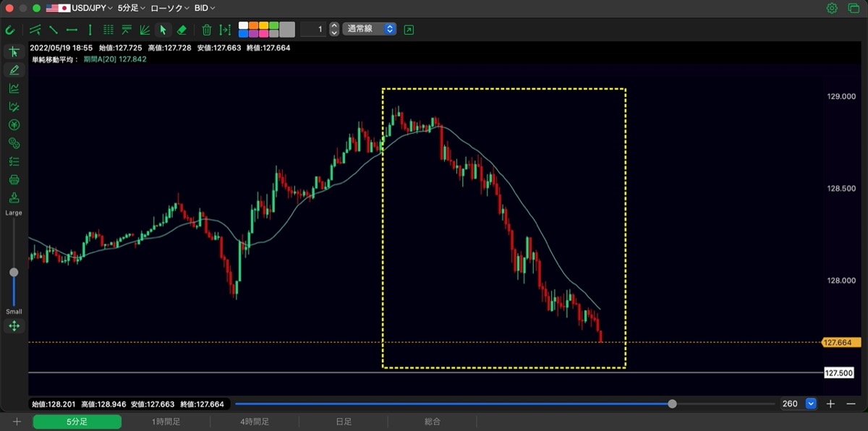Image resolution: width=868 pixels, height=431 pixels.
Task: Click the yen currency sidebar icon
Action: point(14,125)
